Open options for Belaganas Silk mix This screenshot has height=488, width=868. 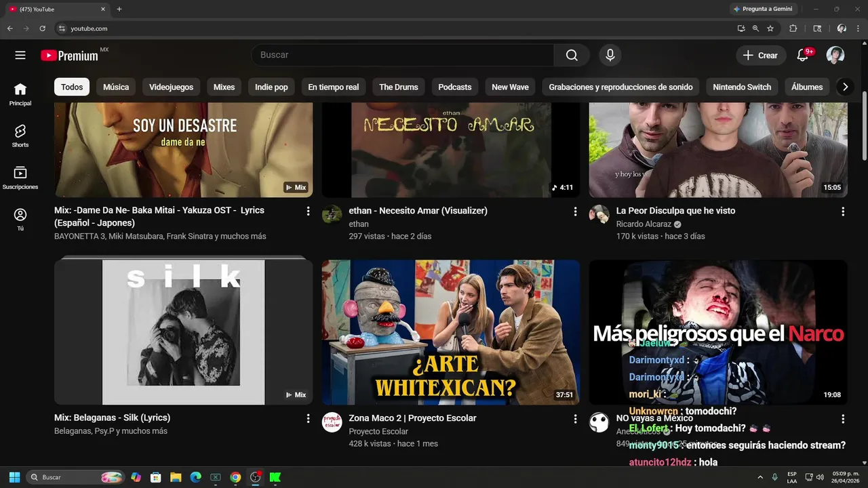click(x=308, y=419)
